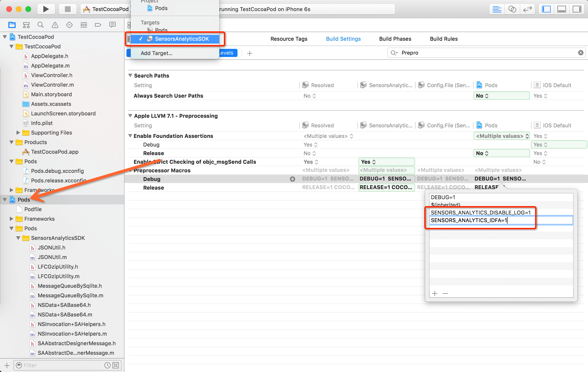This screenshot has width=588, height=372.
Task: Open the Build Phases tab
Action: tap(395, 39)
